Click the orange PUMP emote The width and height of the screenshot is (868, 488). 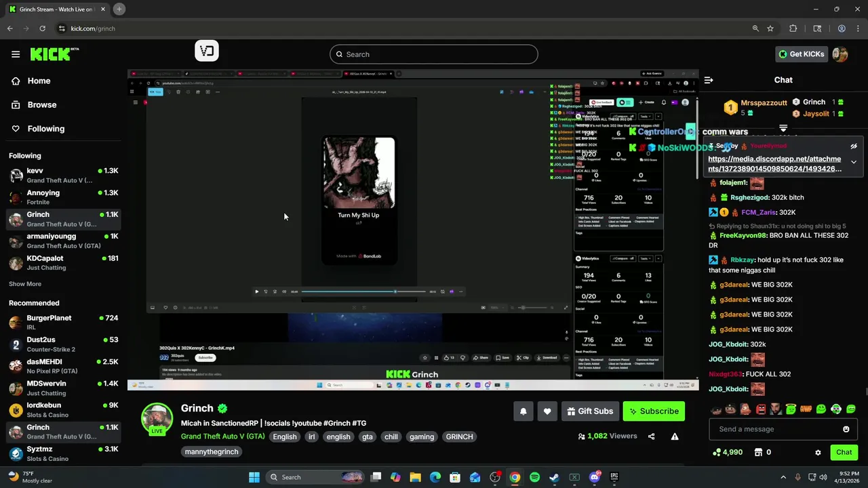[806, 409]
